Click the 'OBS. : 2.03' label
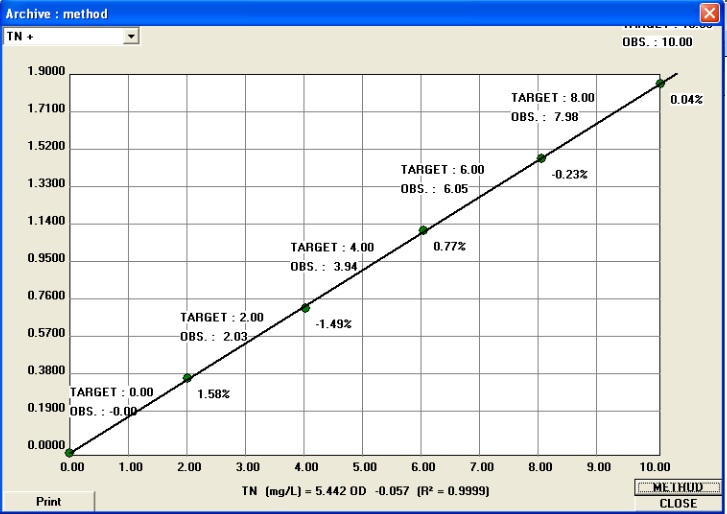Viewport: 727px width, 514px height. pos(214,336)
